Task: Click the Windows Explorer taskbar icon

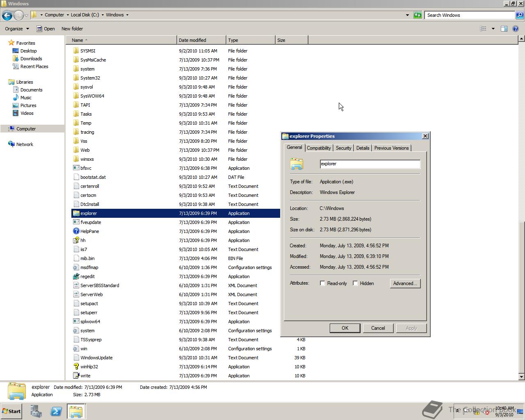Action: 76,411
